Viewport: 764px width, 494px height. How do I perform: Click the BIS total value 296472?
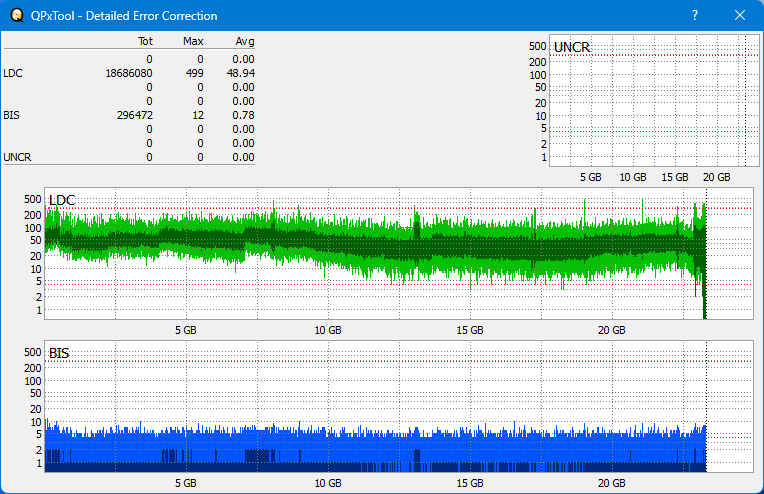point(134,115)
